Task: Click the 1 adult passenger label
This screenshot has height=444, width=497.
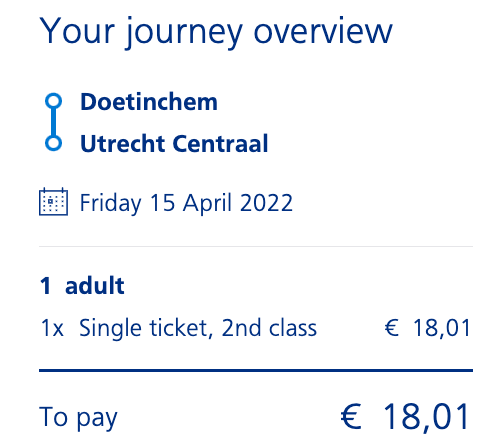Action: pyautogui.click(x=82, y=286)
